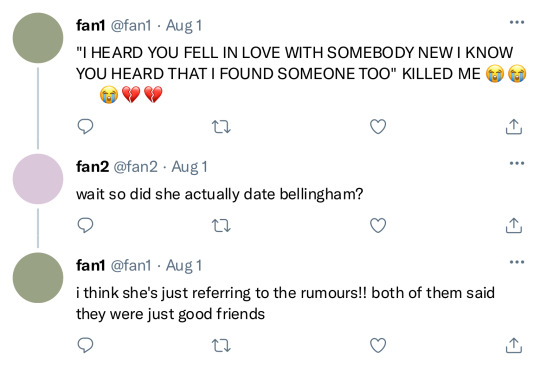Retweet fan1's lyrics tweet

[221, 127]
